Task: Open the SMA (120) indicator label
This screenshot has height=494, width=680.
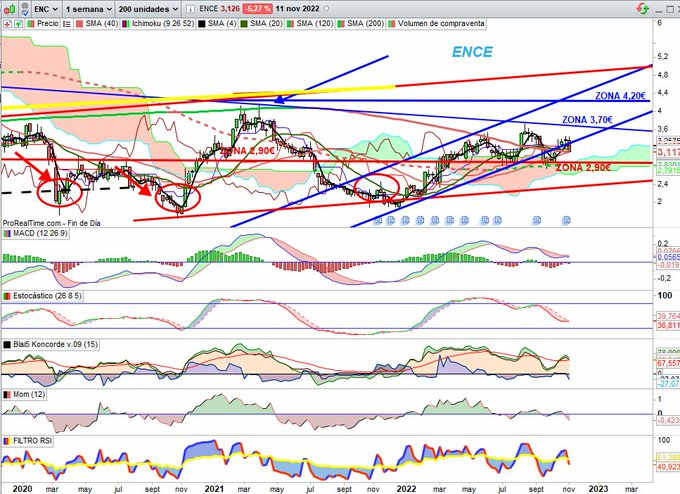Action: click(x=314, y=24)
